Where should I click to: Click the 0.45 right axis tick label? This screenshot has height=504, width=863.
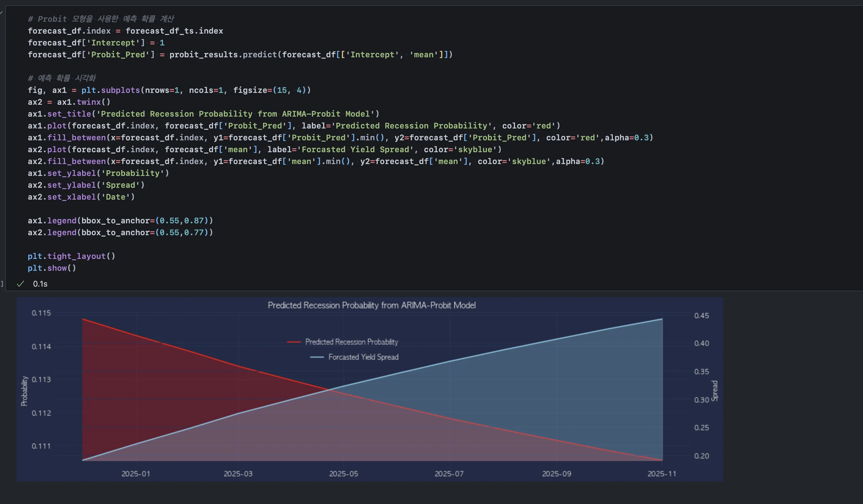click(701, 316)
